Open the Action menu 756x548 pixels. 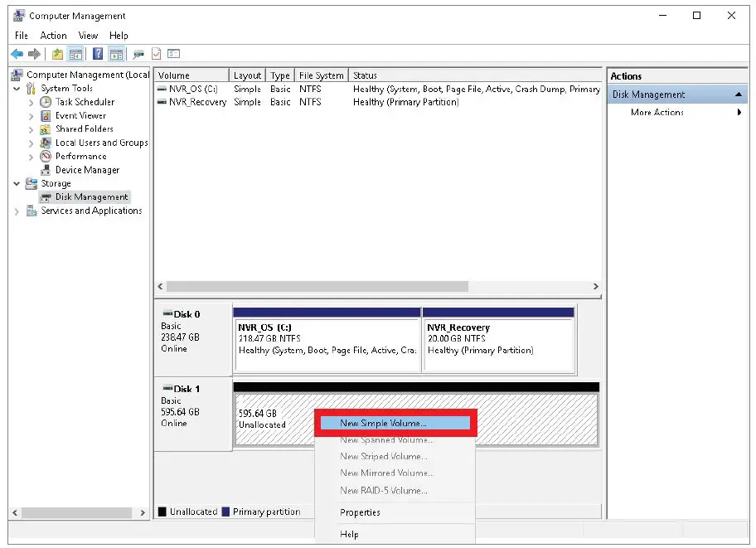pyautogui.click(x=53, y=36)
